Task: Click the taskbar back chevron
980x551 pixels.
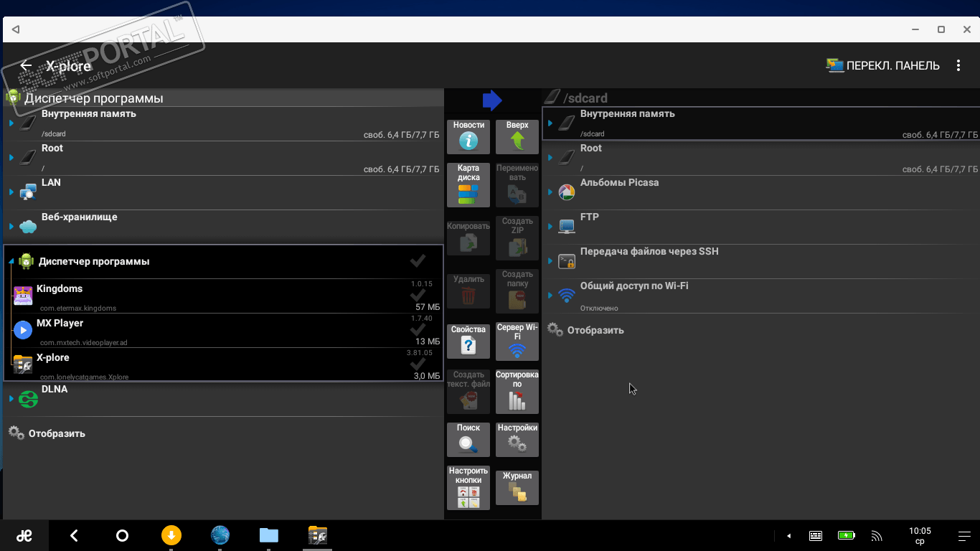Action: point(73,535)
